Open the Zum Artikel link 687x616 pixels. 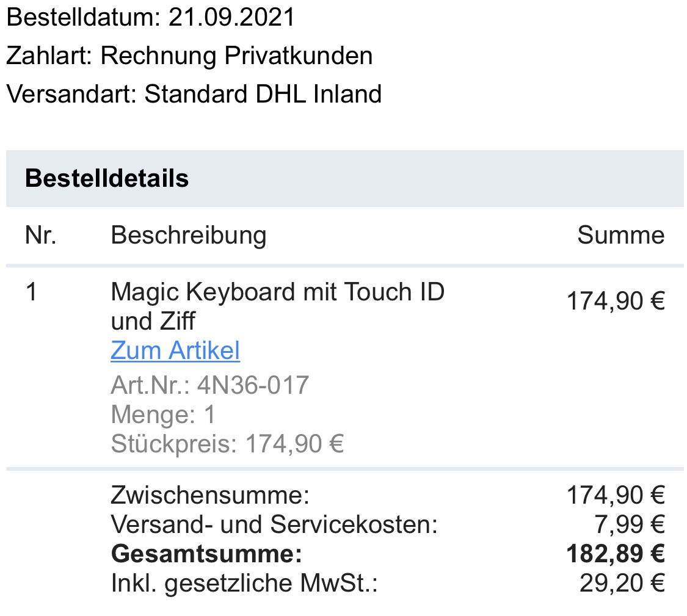pyautogui.click(x=175, y=351)
